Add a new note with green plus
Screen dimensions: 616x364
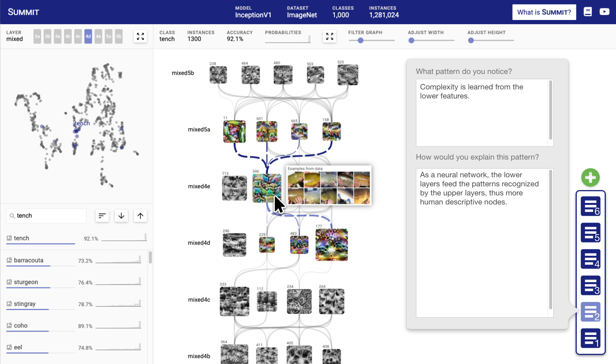590,178
